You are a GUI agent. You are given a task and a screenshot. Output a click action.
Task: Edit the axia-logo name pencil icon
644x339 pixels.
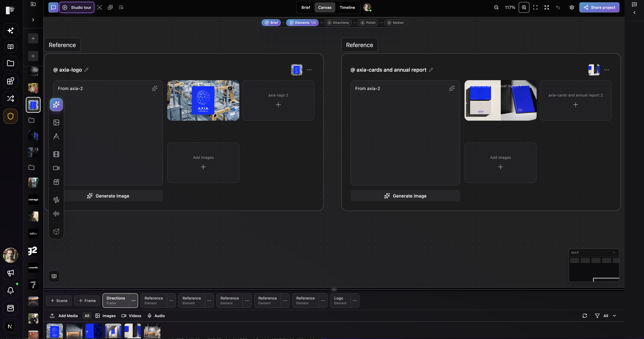(86, 70)
